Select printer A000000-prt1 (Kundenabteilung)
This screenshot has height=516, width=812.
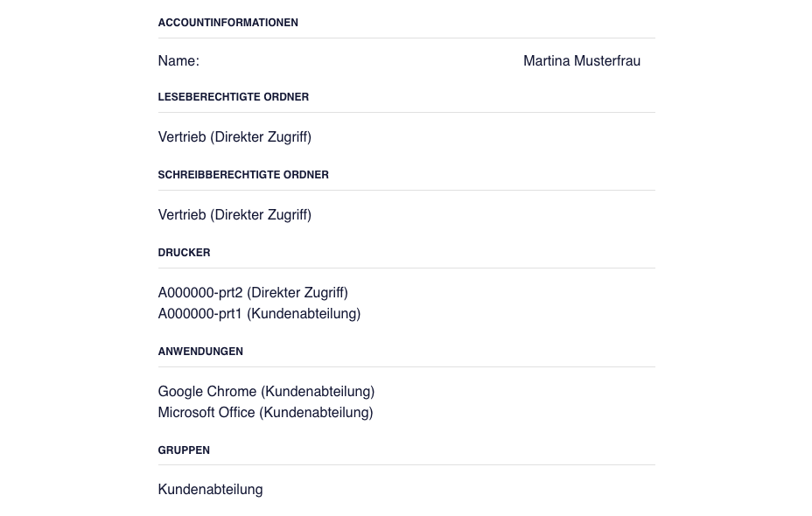click(259, 314)
